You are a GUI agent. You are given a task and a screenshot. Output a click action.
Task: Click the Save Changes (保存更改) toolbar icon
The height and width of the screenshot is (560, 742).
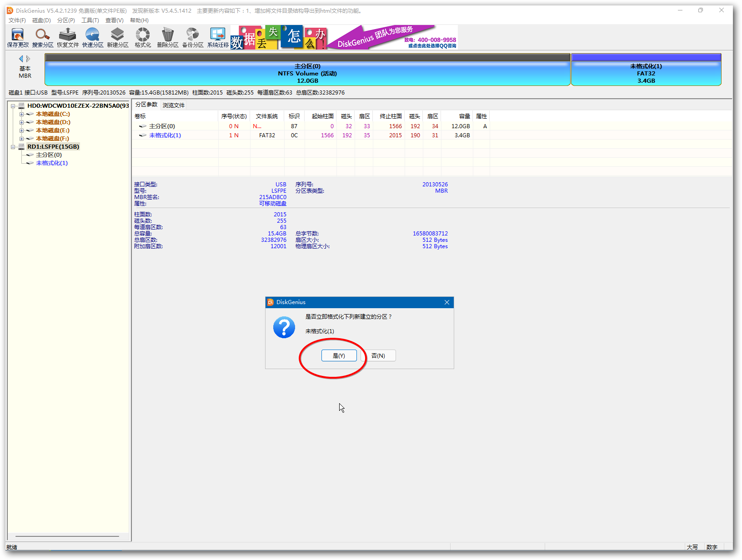coord(18,37)
